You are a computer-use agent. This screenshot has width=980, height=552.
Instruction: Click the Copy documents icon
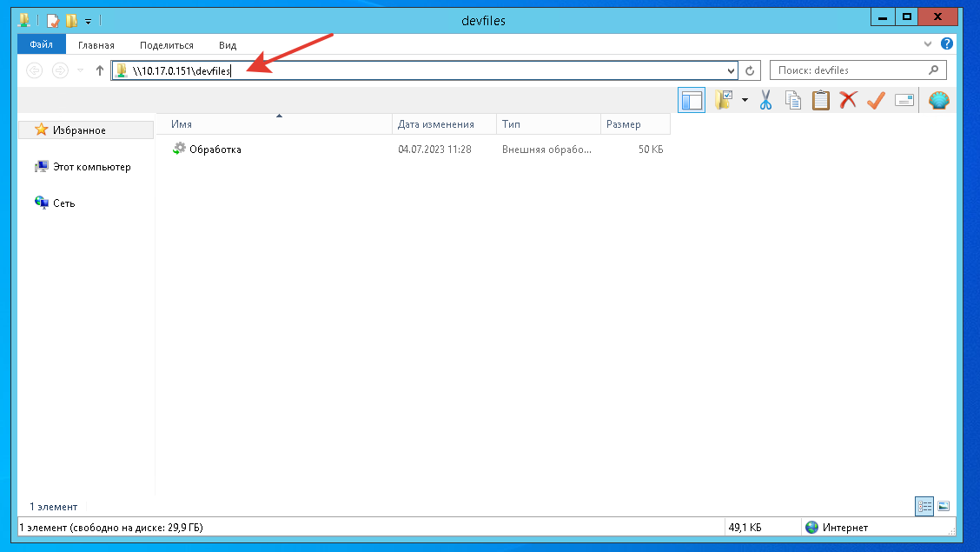(x=793, y=100)
